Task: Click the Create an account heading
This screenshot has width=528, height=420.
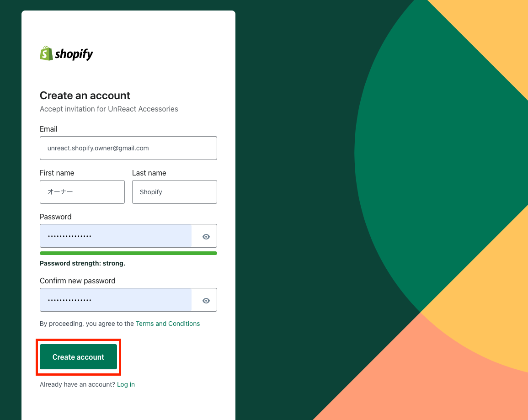Action: (x=85, y=96)
